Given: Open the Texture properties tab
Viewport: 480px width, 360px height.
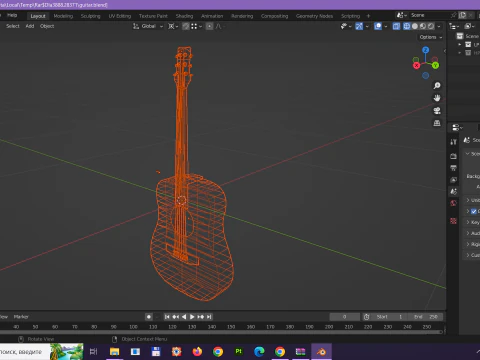Looking at the screenshot, I should 453,221.
